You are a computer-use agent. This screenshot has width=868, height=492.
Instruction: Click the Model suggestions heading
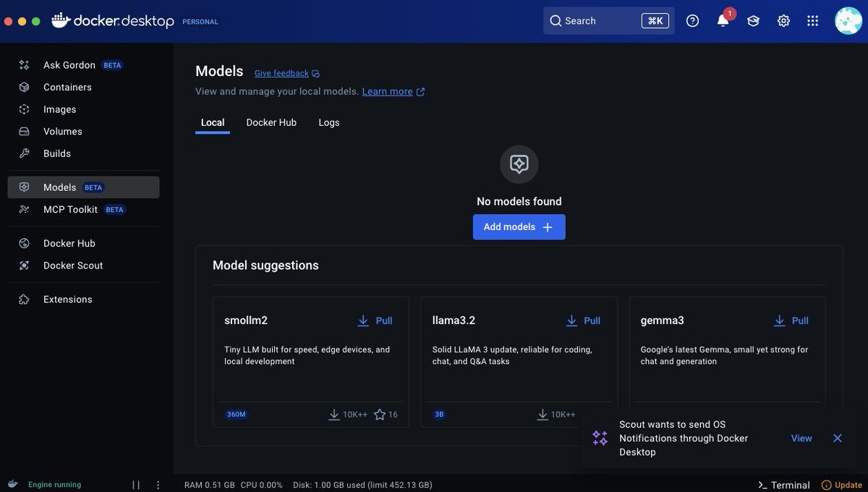tap(265, 266)
